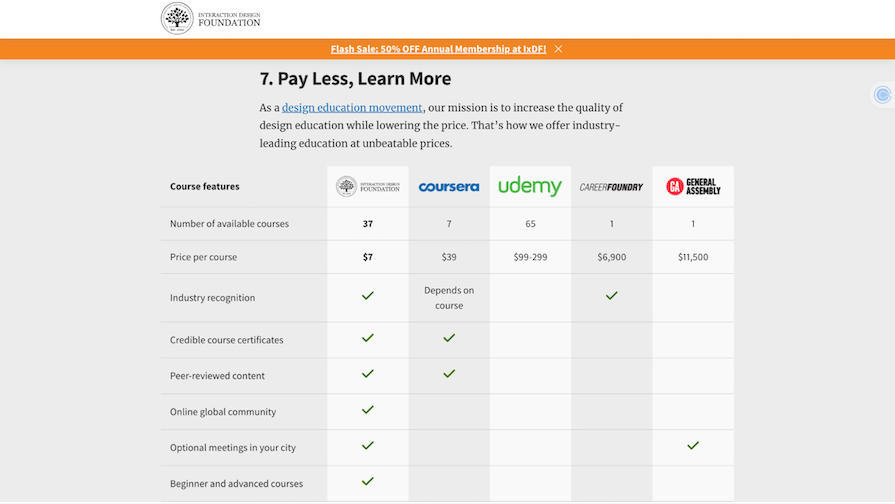Click the Udemy logo in table
Image resolution: width=895 pixels, height=504 pixels.
pyautogui.click(x=530, y=186)
